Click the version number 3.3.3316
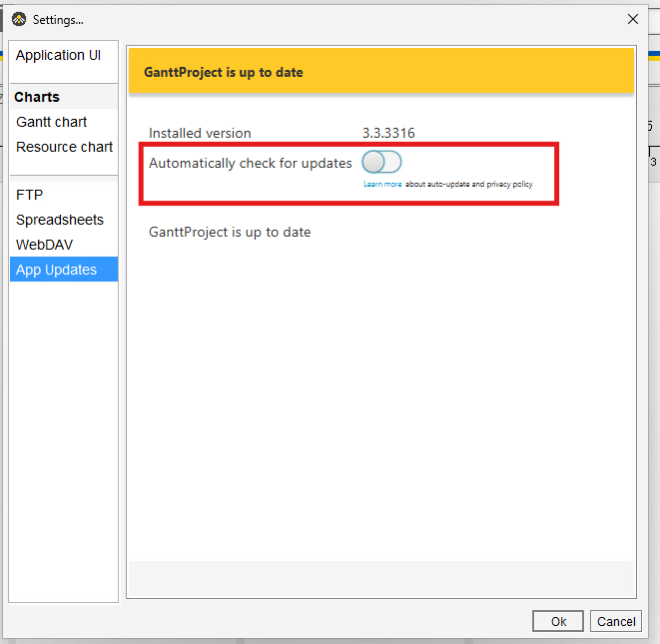 click(388, 133)
